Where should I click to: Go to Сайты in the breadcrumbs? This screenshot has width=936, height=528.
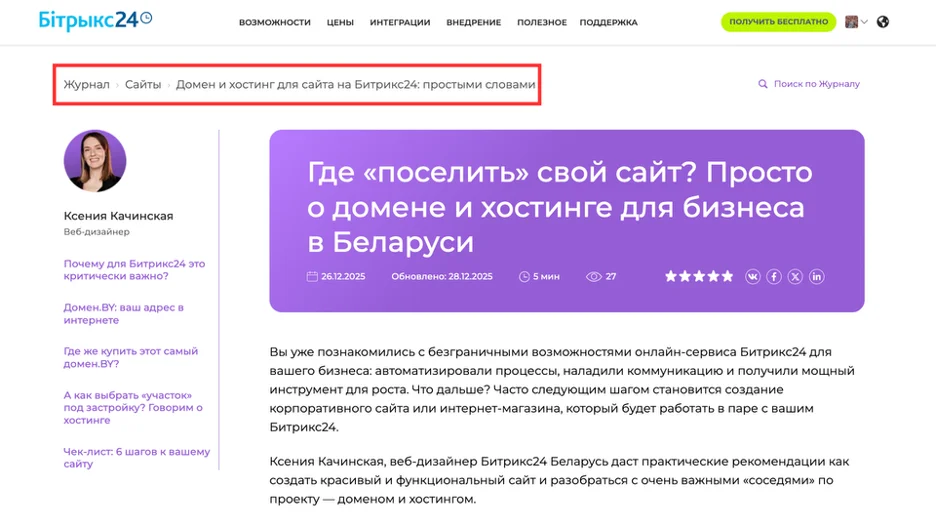143,85
